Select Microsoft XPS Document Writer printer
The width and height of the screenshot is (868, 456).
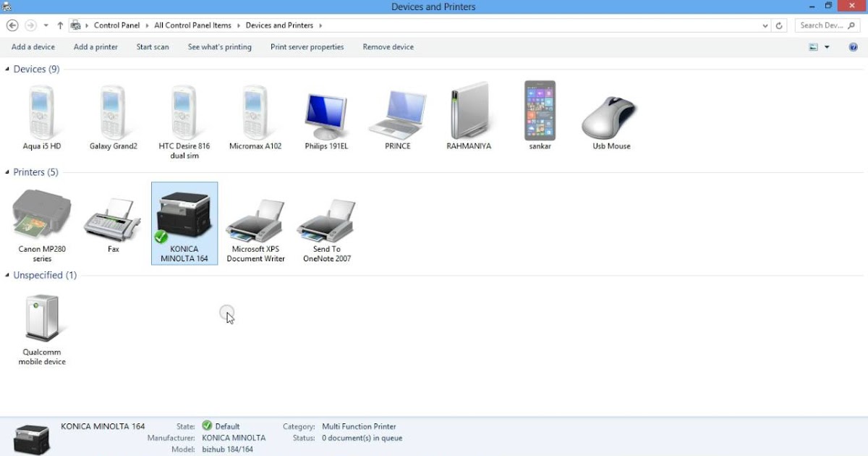pyautogui.click(x=255, y=229)
